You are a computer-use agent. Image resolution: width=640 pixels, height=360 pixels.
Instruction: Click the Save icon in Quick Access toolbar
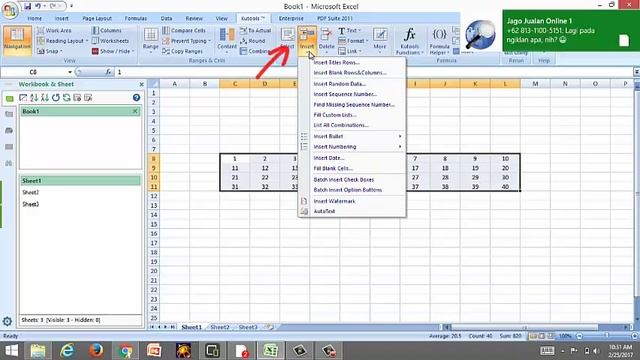point(27,6)
